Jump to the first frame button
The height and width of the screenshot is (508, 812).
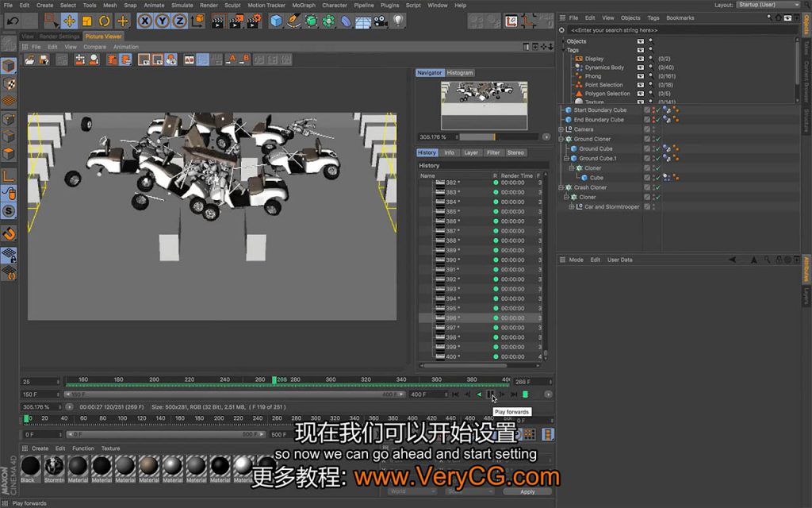click(x=455, y=394)
